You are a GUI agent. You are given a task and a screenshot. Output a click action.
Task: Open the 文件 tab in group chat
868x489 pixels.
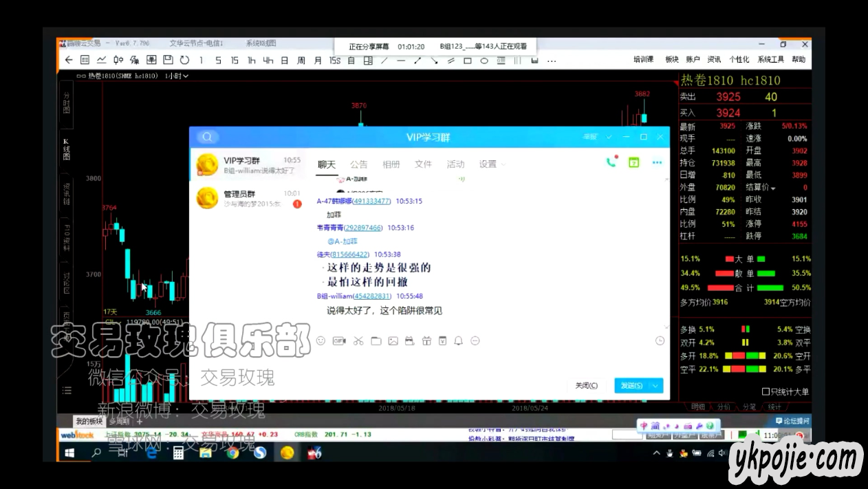point(423,164)
